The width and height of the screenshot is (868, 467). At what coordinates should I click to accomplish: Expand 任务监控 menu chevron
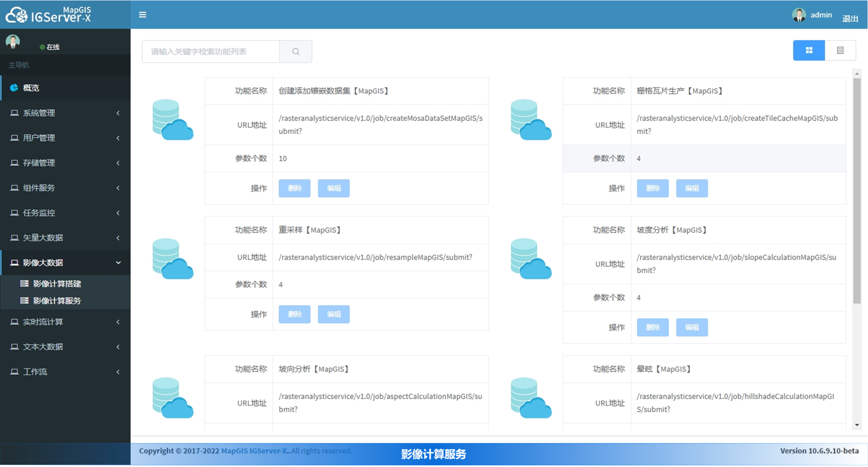pyautogui.click(x=118, y=213)
